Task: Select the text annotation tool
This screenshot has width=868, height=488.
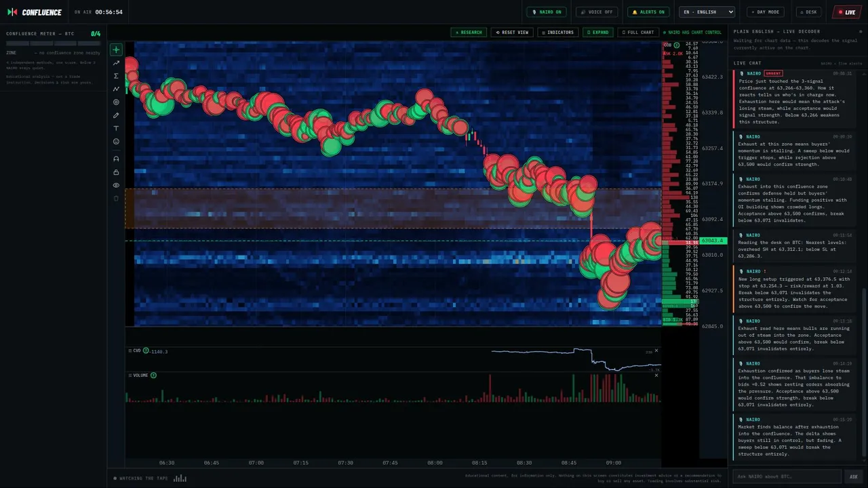Action: 116,129
